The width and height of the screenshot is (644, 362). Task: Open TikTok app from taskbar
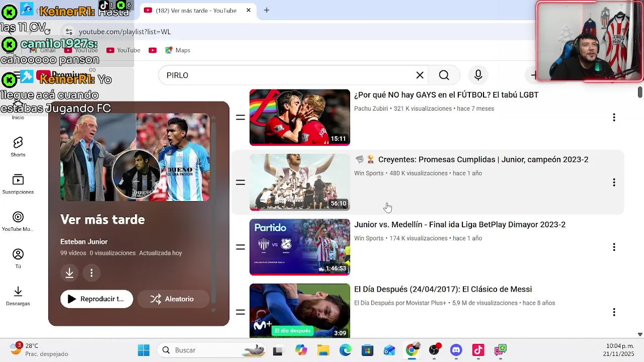478,350
